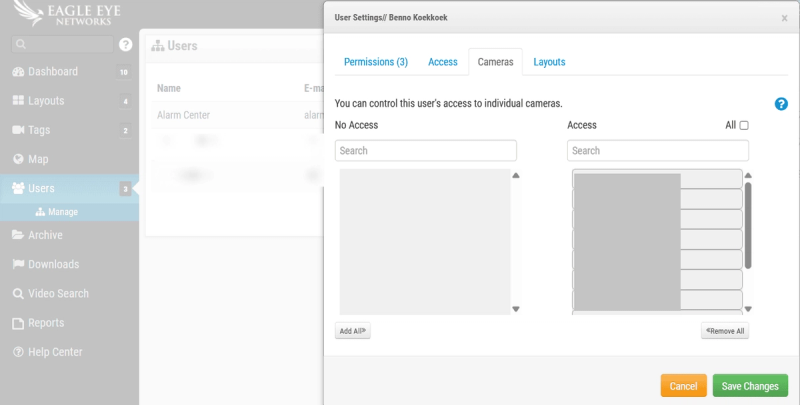Click the orange Cancel button

click(x=684, y=386)
